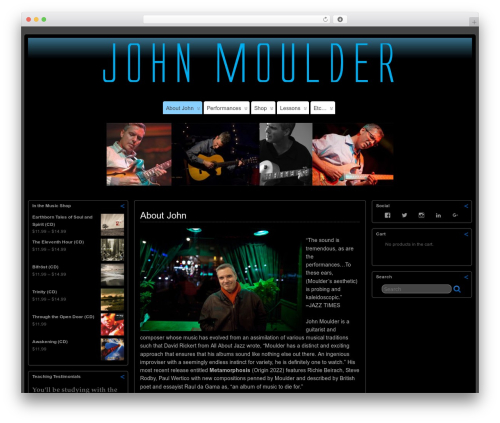This screenshot has height=423, width=500.
Task: Open the Bifröst (CD) product link
Action: pyautogui.click(x=45, y=267)
